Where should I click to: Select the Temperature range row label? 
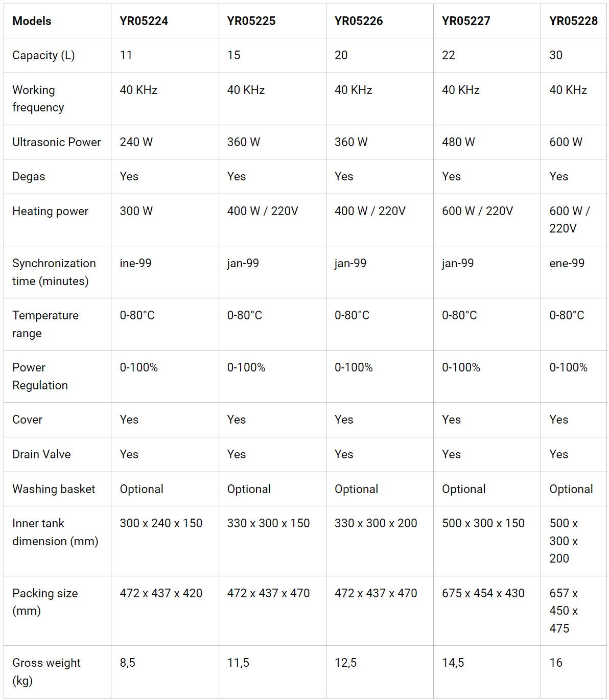point(45,324)
